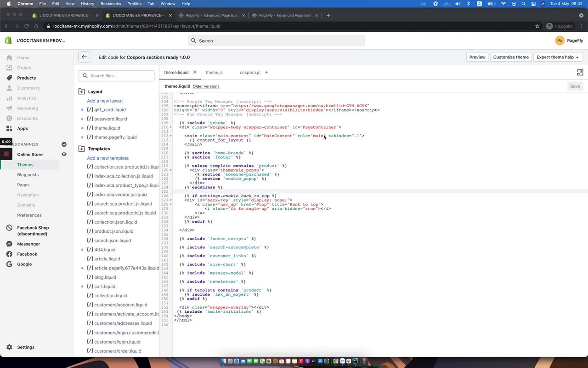Open cart.liquid template
The width and height of the screenshot is (588, 368).
(105, 287)
